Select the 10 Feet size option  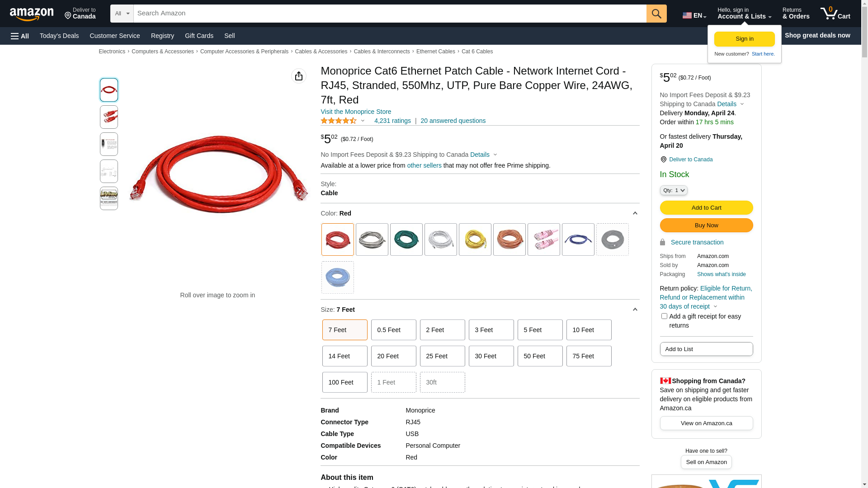pos(589,330)
